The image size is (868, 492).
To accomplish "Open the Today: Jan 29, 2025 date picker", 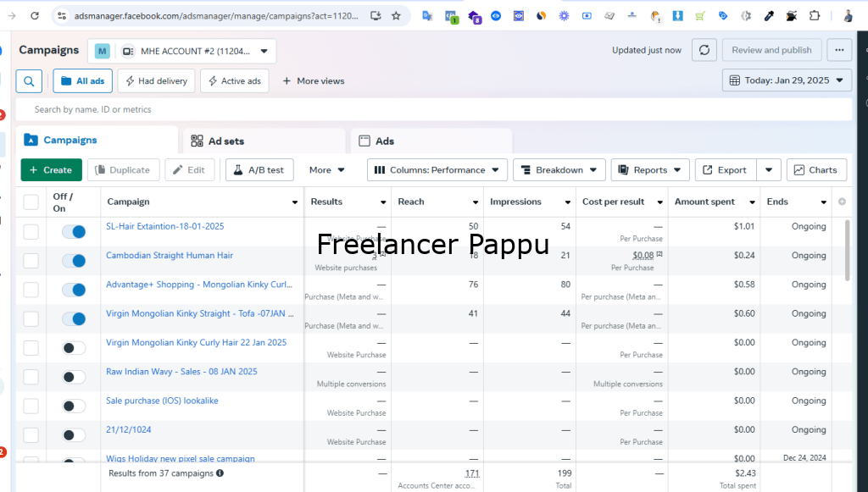I will click(x=787, y=80).
